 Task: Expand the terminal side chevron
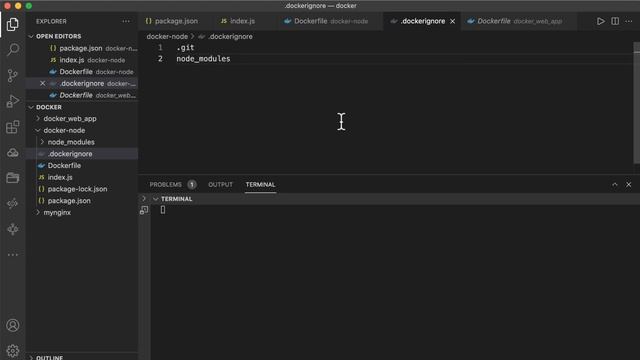click(x=144, y=199)
